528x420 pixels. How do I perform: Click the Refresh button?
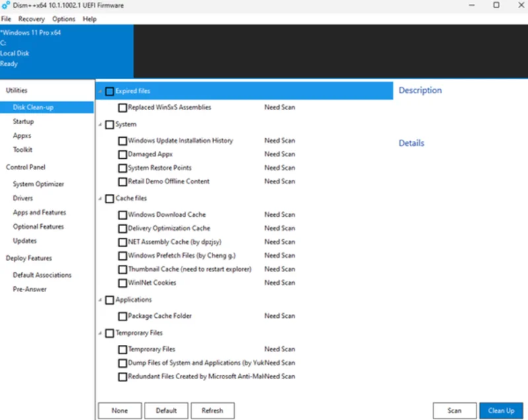coord(213,411)
